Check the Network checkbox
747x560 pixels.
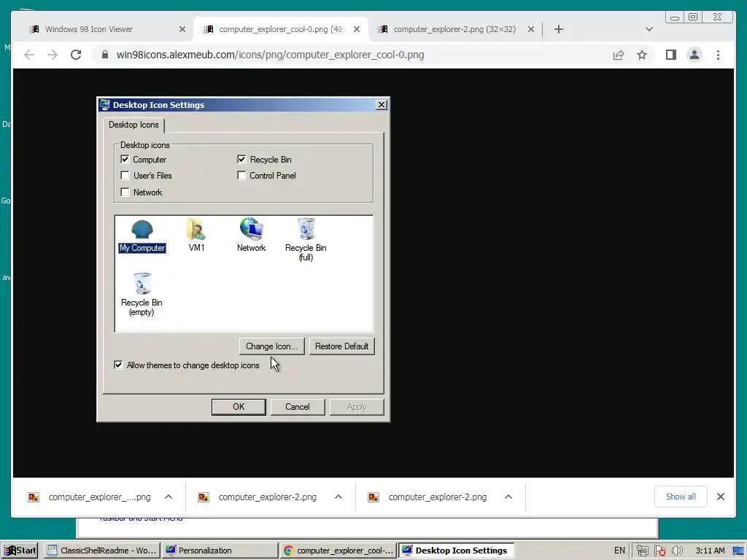(125, 192)
